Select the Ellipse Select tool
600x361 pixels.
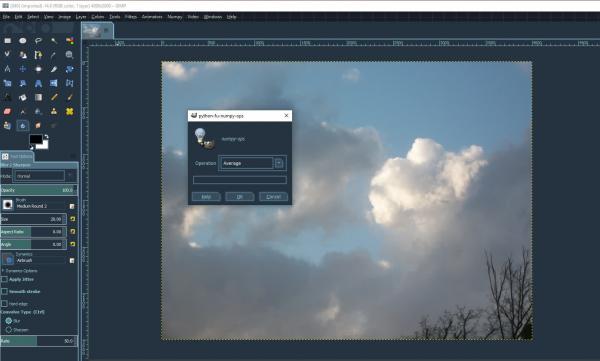point(23,41)
